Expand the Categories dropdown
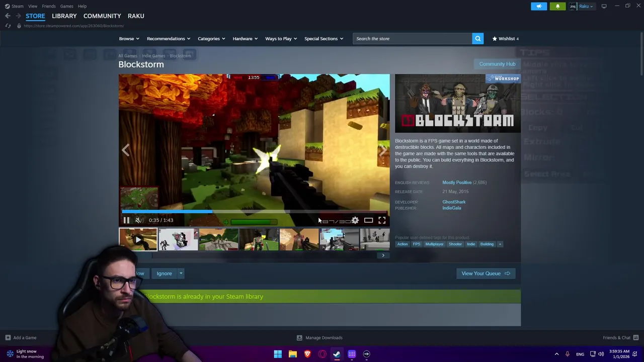 [211, 39]
